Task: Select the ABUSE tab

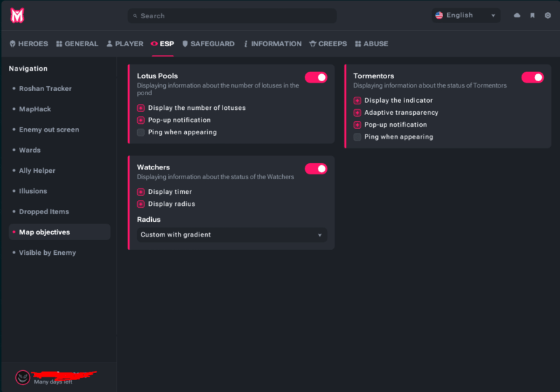Action: click(x=372, y=43)
